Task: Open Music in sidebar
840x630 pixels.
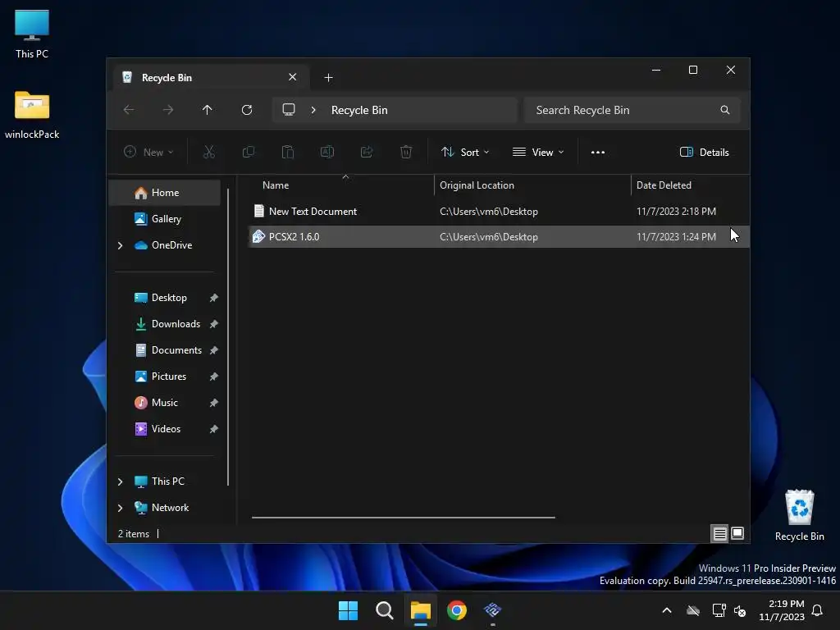Action: [x=164, y=402]
